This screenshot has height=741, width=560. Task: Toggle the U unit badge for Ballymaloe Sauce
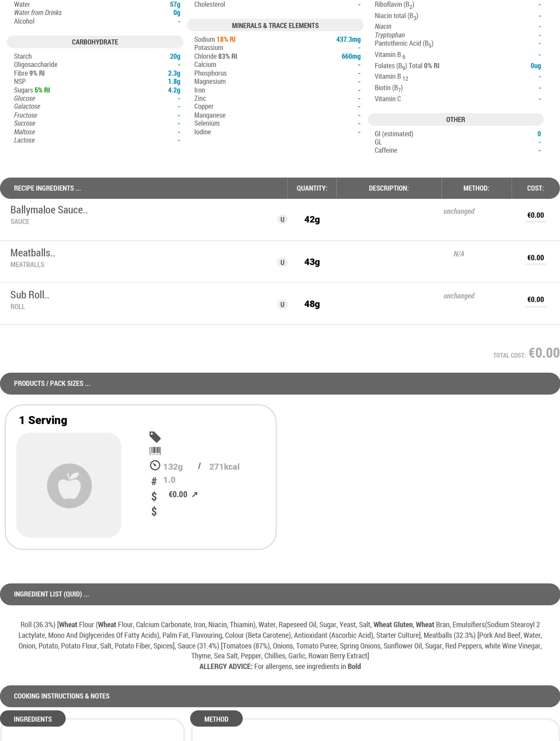click(x=282, y=219)
